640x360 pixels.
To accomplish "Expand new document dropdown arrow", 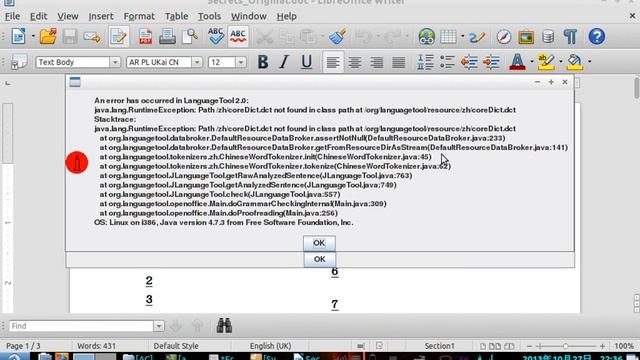I will tap(33, 37).
